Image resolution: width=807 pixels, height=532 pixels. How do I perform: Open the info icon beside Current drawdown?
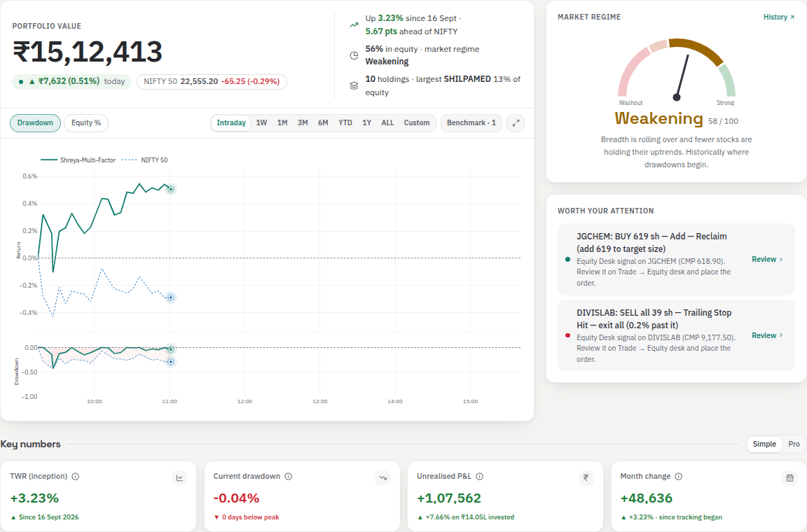click(x=289, y=477)
